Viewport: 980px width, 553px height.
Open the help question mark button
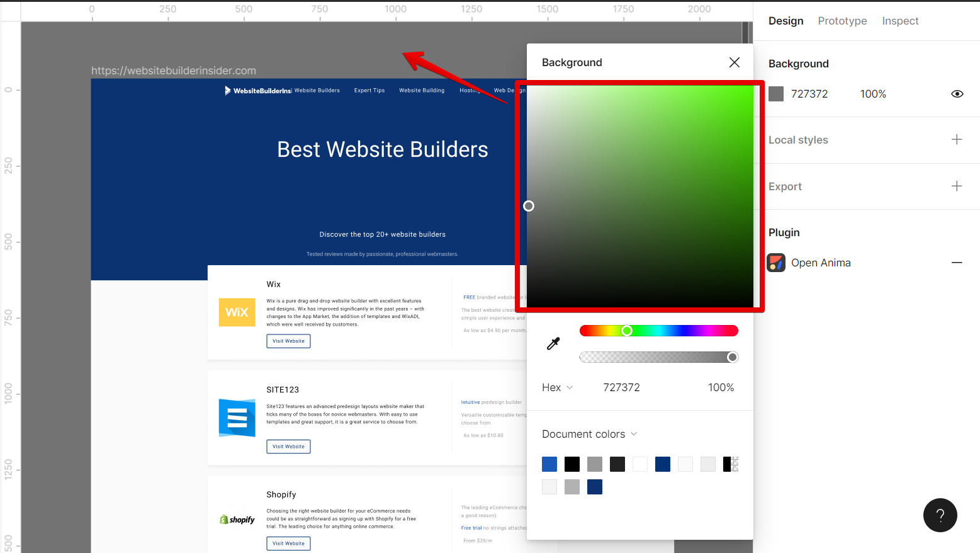(x=940, y=515)
